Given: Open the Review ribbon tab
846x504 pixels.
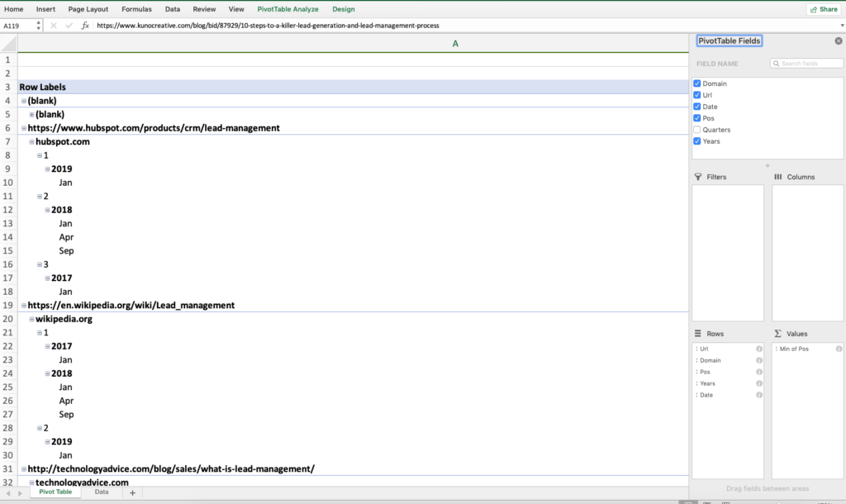Looking at the screenshot, I should pyautogui.click(x=204, y=9).
